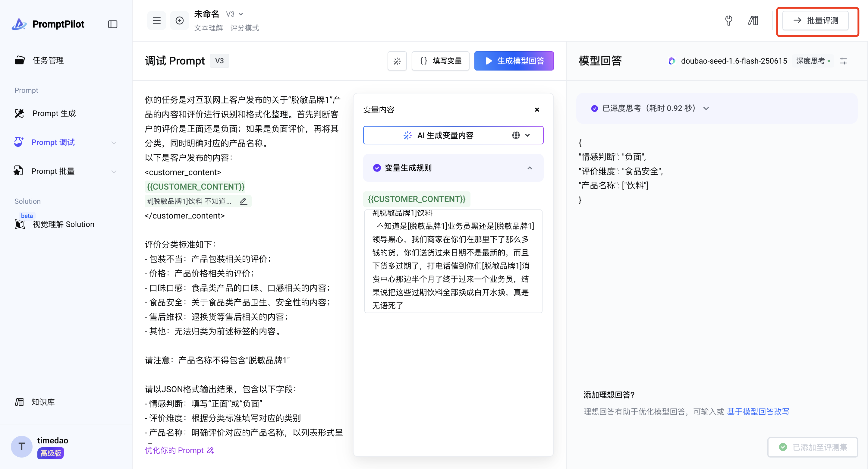Screen dimensions: 868x469
Task: Edit the customer content variable pencil icon
Action: tap(243, 201)
